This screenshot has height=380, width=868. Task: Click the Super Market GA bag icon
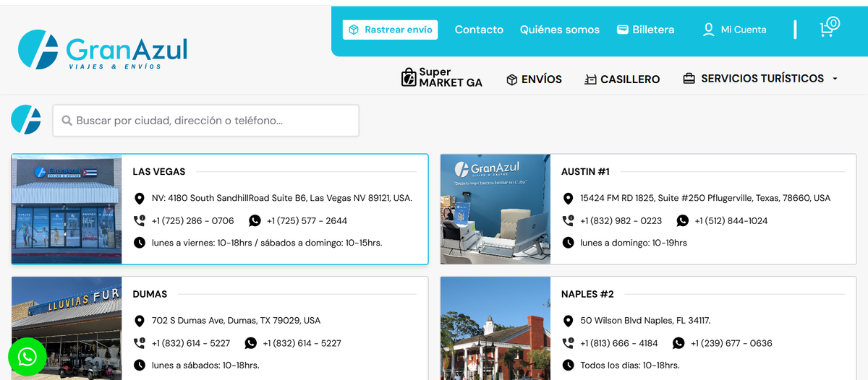(409, 78)
